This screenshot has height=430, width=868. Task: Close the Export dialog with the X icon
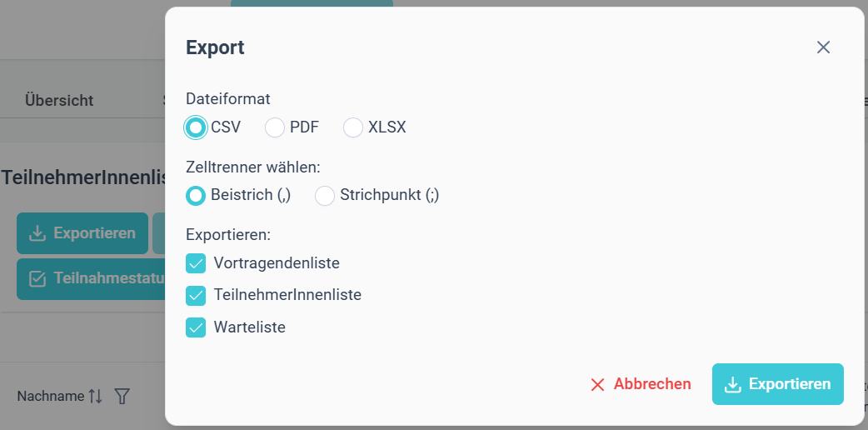(823, 47)
